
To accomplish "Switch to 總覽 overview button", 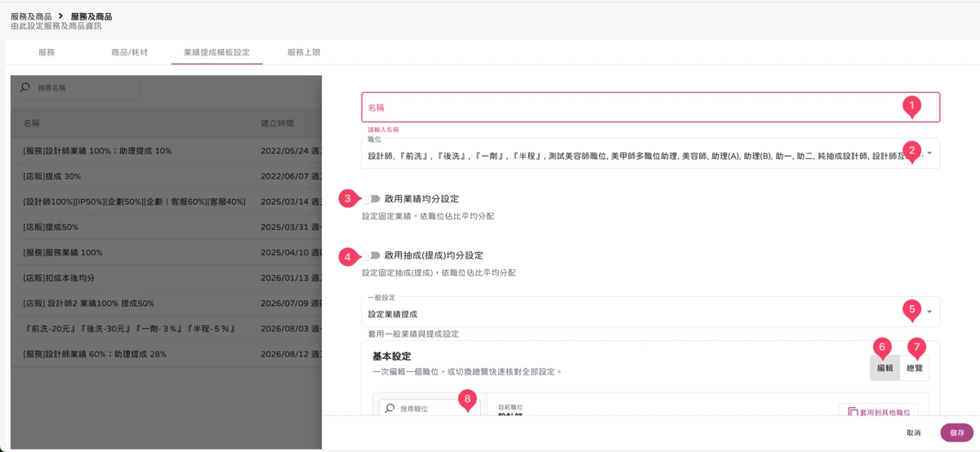I will (x=915, y=368).
